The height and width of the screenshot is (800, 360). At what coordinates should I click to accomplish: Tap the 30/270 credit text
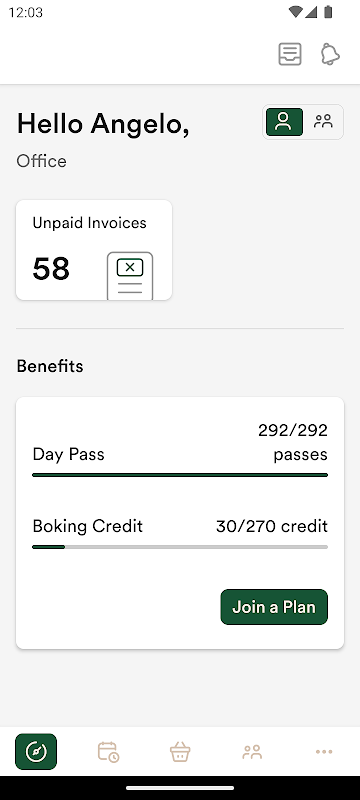point(272,526)
